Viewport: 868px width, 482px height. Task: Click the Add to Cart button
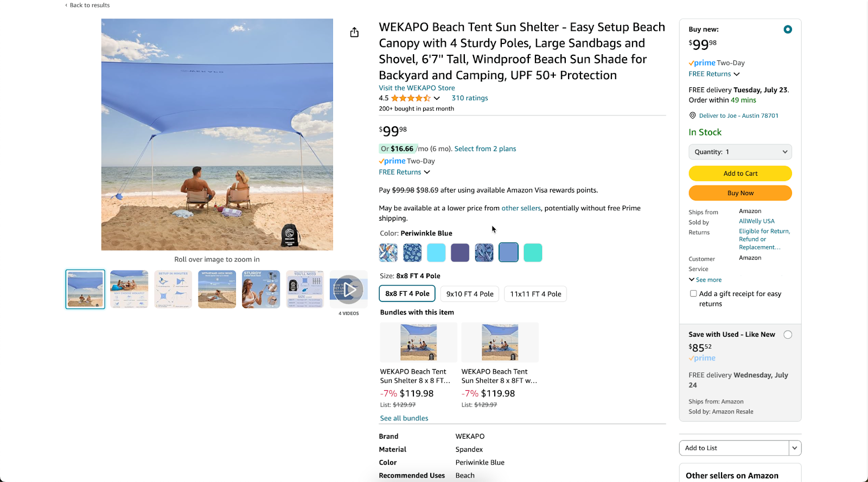click(740, 173)
